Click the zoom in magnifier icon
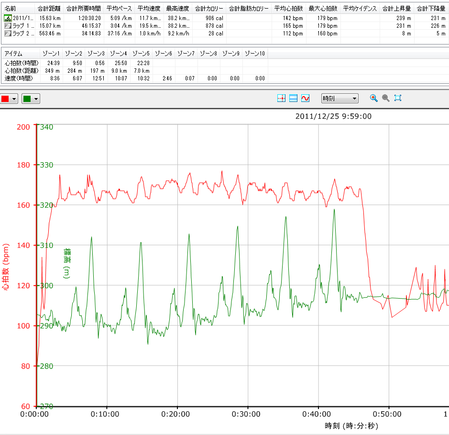The image size is (449, 435). 374,98
